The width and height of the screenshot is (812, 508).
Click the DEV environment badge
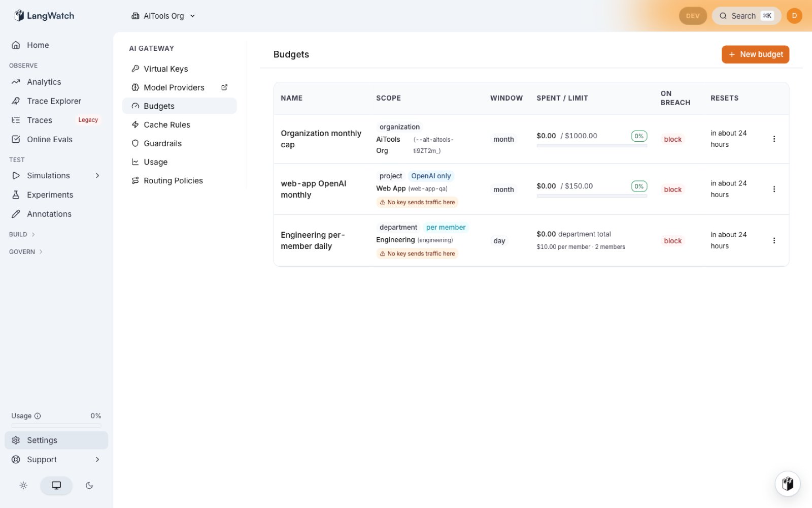click(693, 16)
